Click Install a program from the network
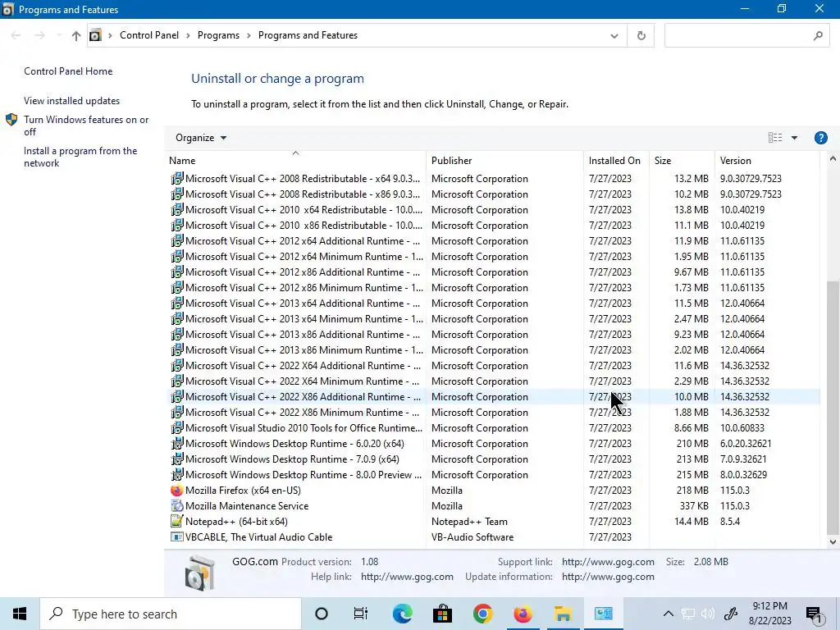The width and height of the screenshot is (840, 630). click(x=80, y=157)
